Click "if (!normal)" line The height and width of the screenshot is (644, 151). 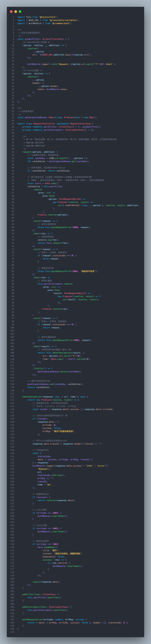tap(40, 419)
